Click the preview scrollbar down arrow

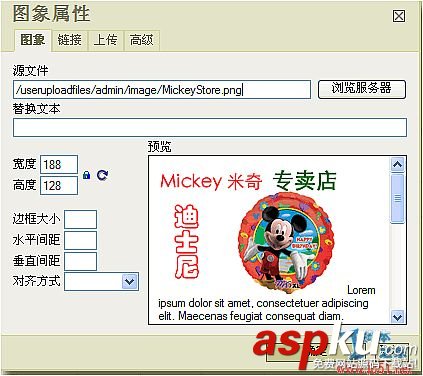tap(397, 316)
